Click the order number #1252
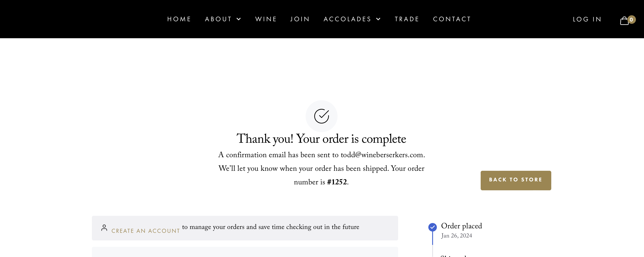Viewport: 644px width, 257px height. [337, 182]
